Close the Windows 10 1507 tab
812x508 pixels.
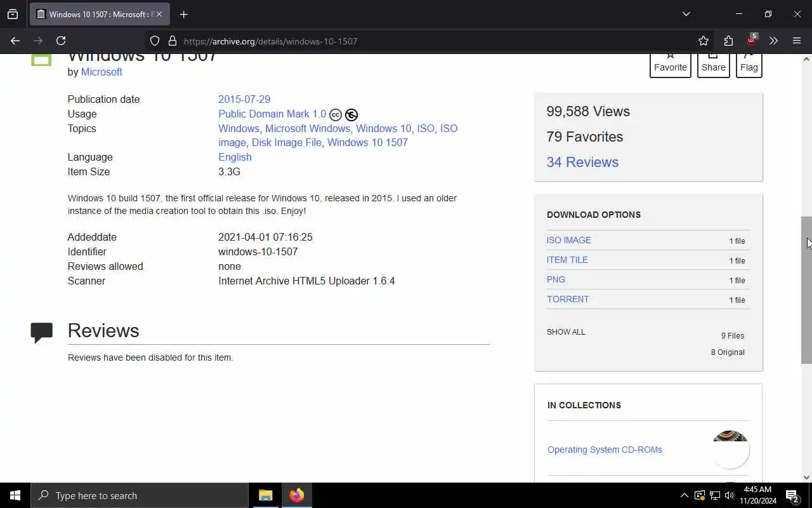pos(159,14)
